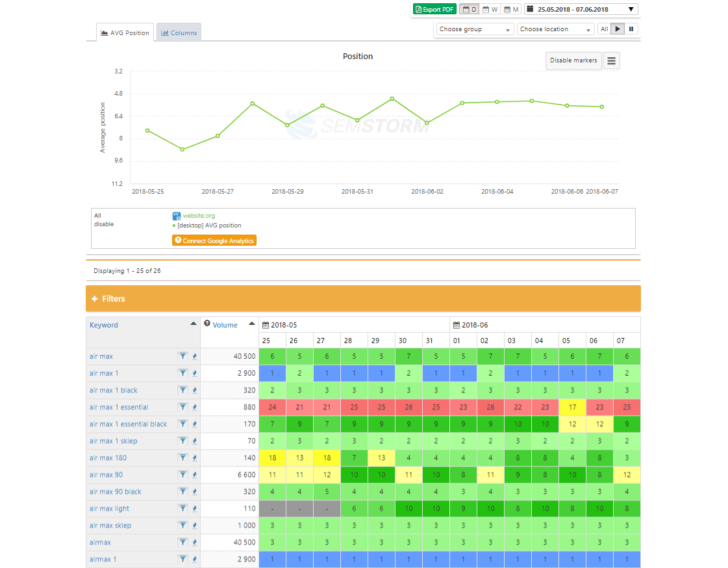Toggle monthly 'M' granularity
The image size is (728, 568).
(x=511, y=10)
